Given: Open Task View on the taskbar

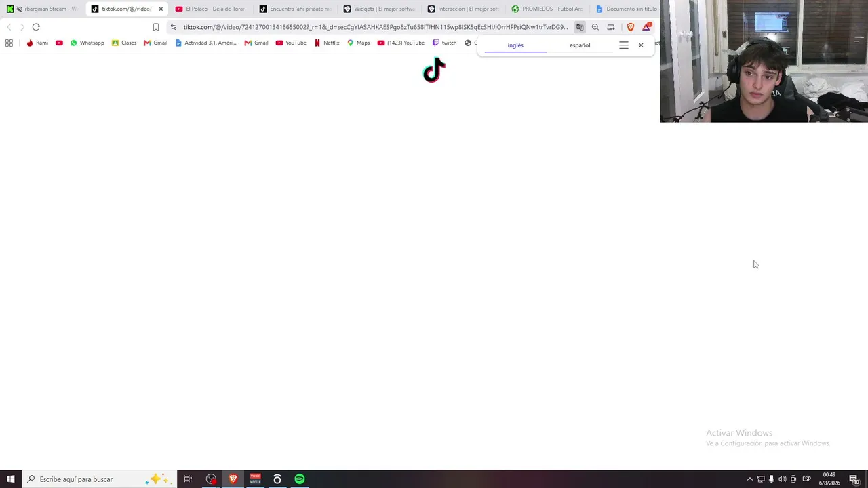Looking at the screenshot, I should 188,479.
